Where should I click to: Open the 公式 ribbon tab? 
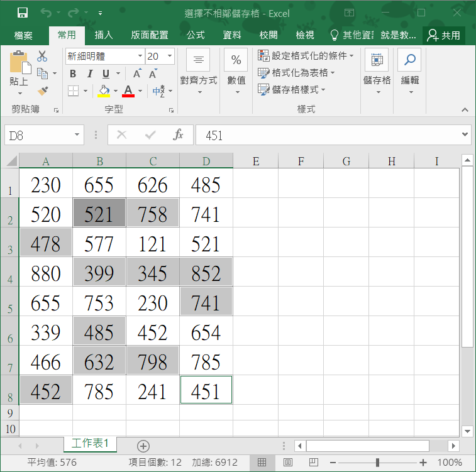click(196, 35)
